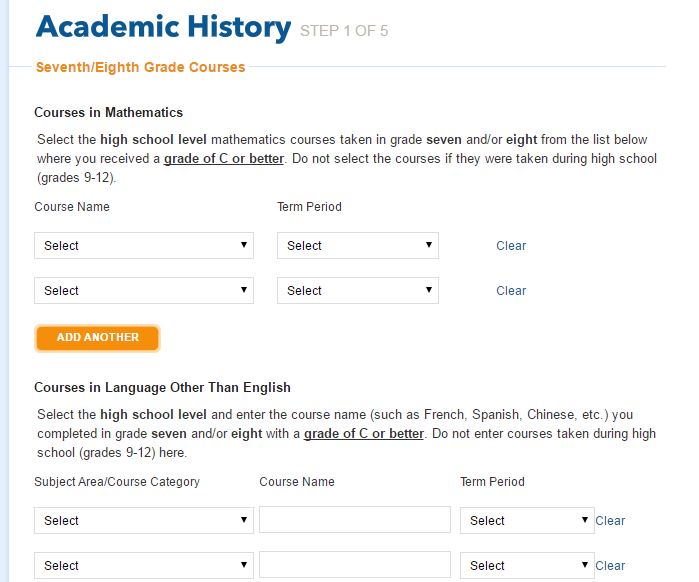
Task: Open second mathematics Term Period dropdown
Action: [358, 291]
